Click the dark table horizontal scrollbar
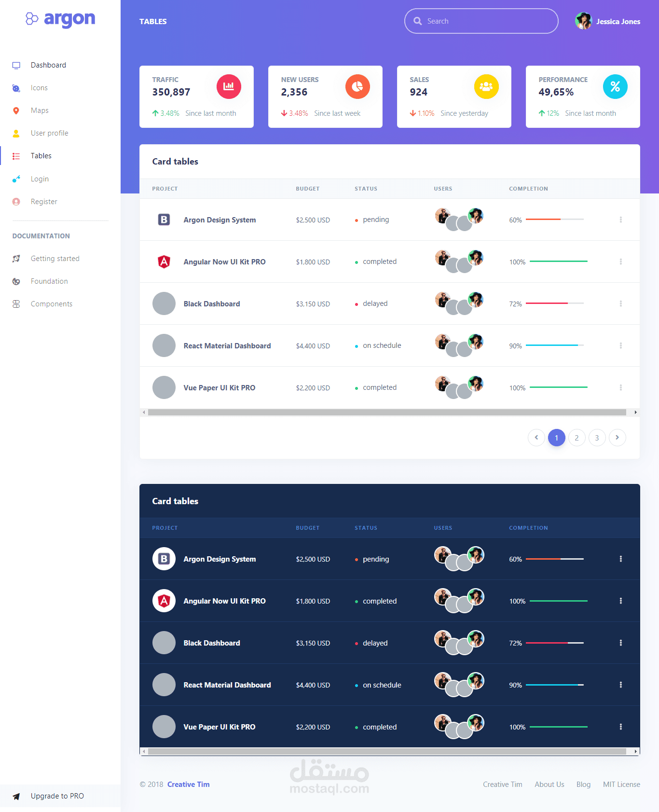 point(387,751)
